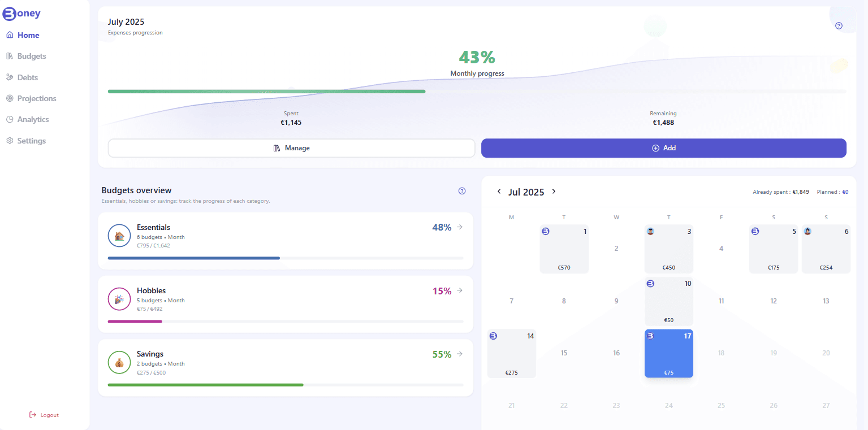868x430 pixels.
Task: Click the Boney icon on July 14
Action: (x=493, y=336)
